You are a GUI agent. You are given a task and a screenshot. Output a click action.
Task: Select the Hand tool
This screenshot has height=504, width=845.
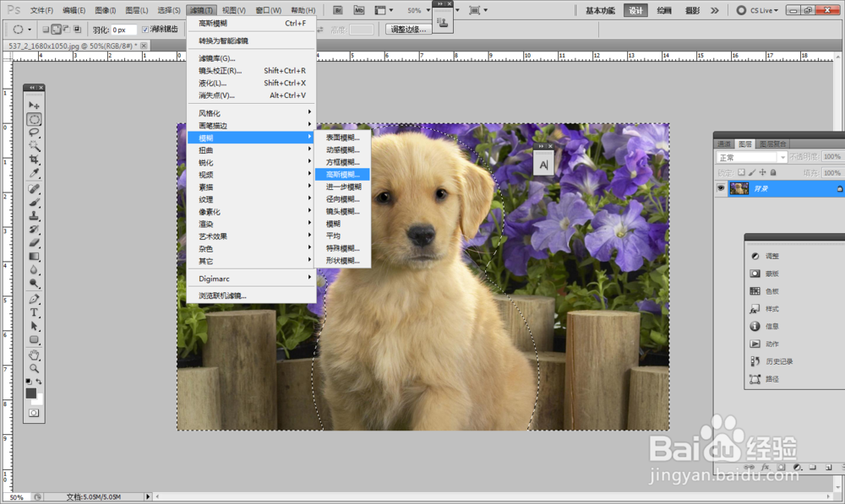pyautogui.click(x=34, y=355)
